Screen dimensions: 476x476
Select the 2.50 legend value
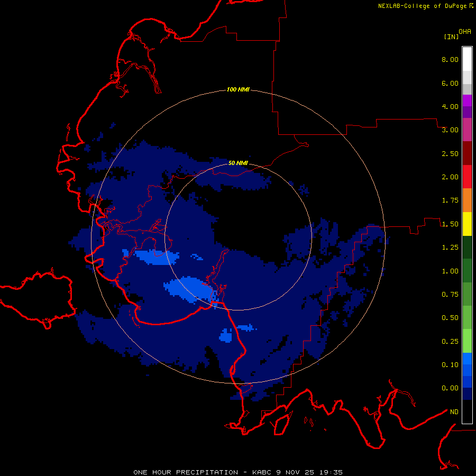(x=450, y=153)
